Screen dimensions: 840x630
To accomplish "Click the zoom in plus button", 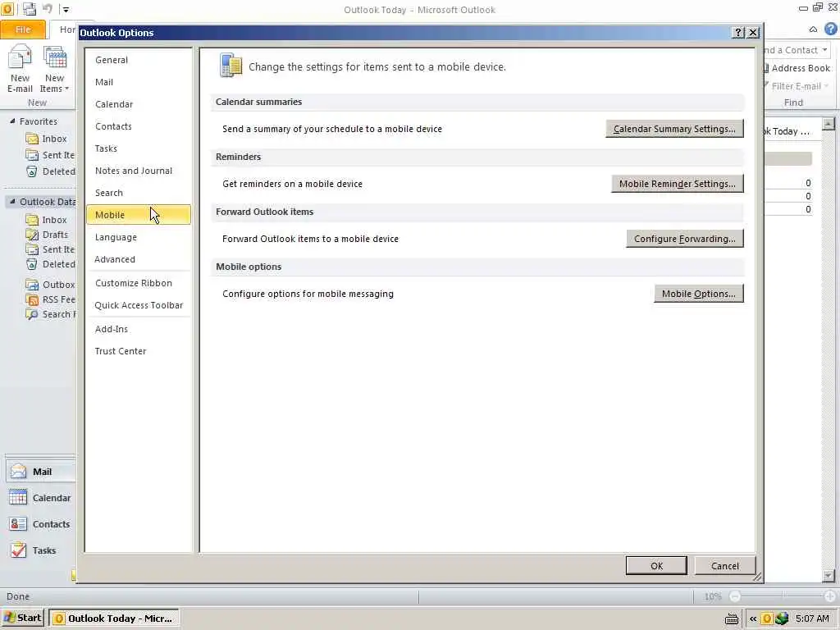I will (x=830, y=596).
